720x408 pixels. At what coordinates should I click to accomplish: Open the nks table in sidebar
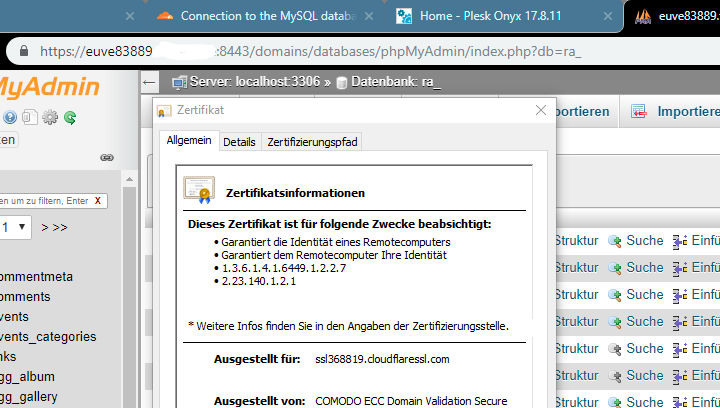8,357
